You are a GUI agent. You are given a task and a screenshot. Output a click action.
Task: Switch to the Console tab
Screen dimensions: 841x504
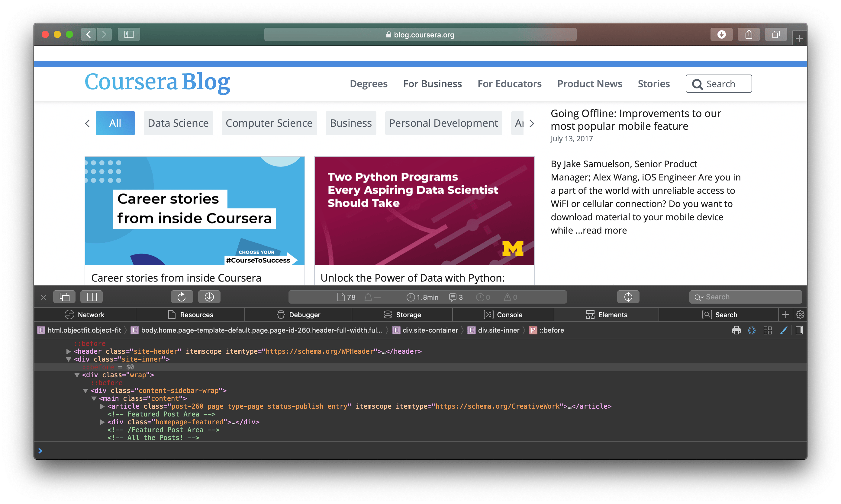[503, 315]
